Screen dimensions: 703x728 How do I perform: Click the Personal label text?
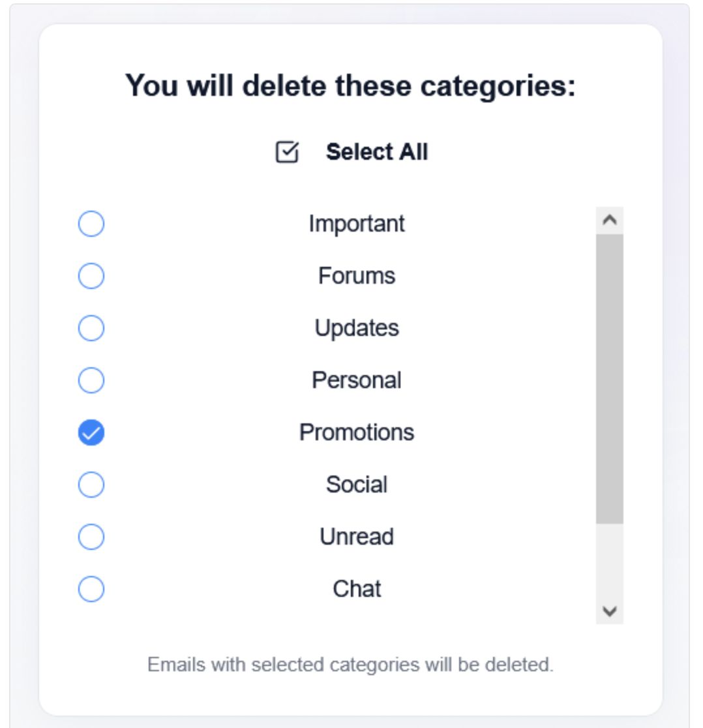(x=357, y=380)
